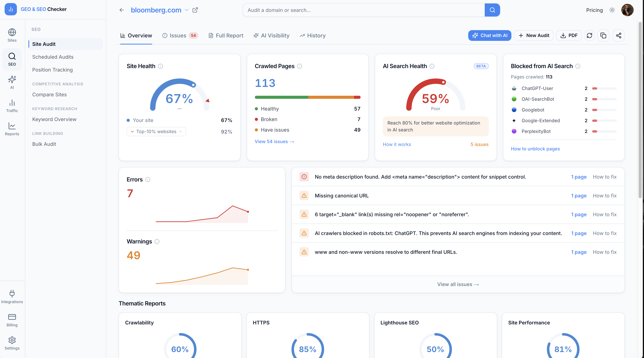Click the refresh audit icon

tap(590, 35)
